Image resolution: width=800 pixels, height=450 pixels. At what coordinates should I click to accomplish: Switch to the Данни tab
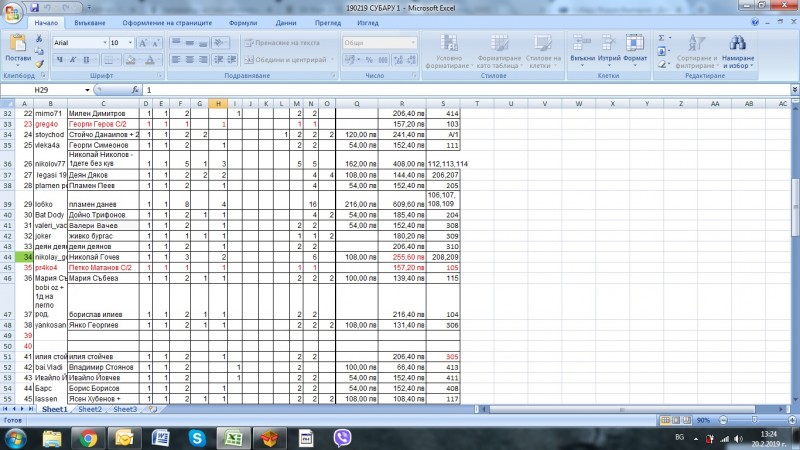point(286,23)
